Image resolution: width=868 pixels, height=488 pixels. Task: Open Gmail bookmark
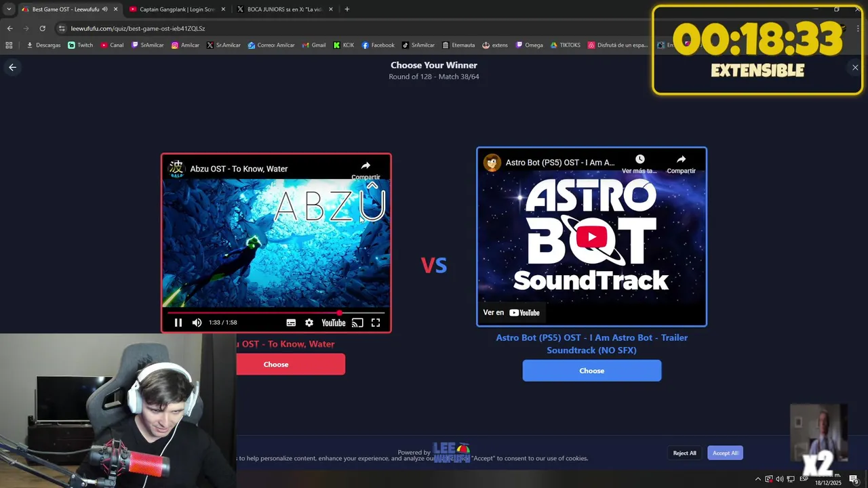(x=313, y=45)
